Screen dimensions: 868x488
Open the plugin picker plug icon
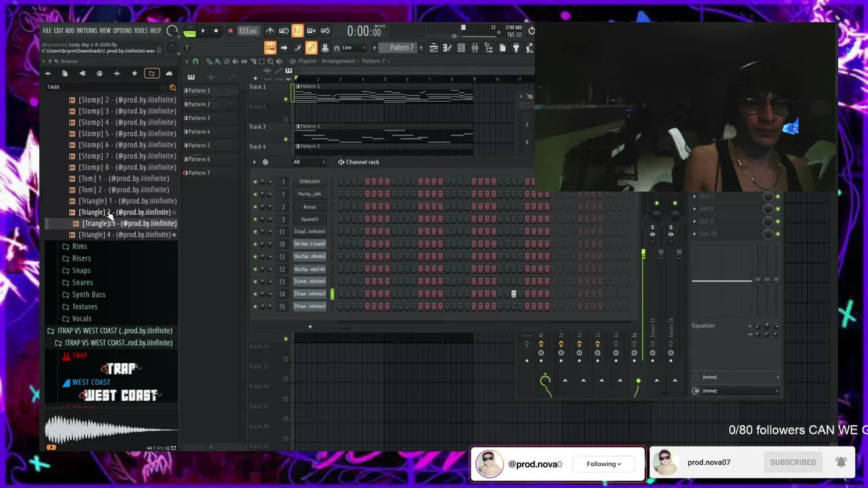516,47
